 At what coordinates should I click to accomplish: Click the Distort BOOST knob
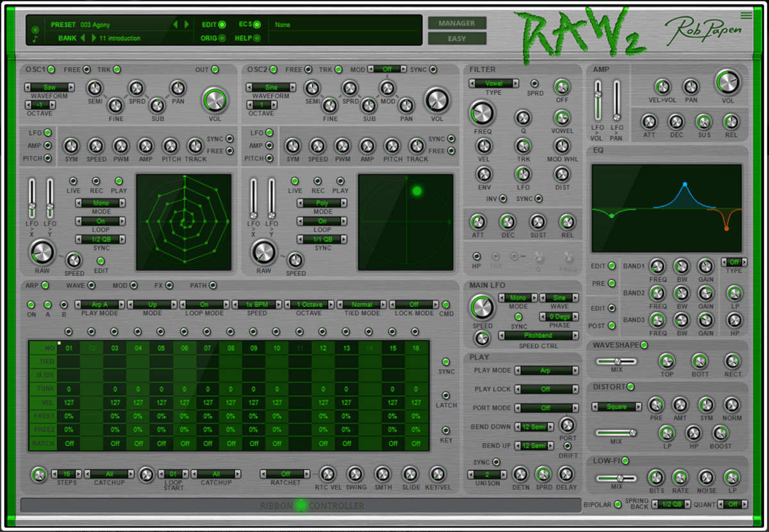pyautogui.click(x=721, y=433)
